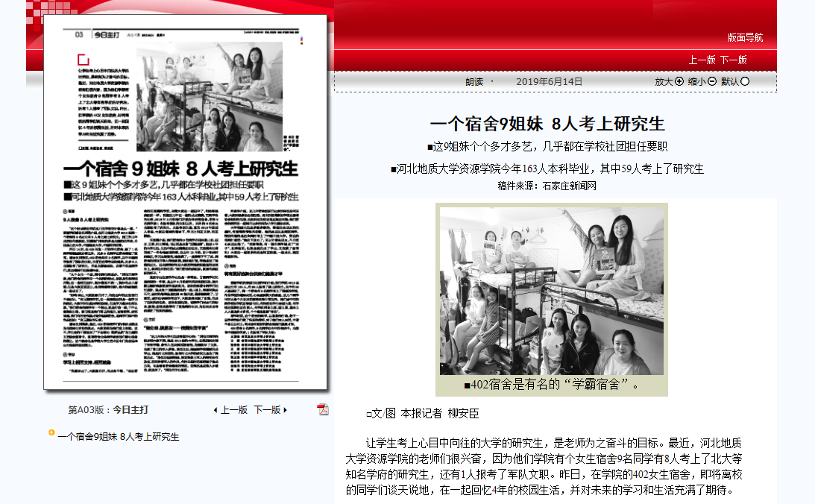
Task: Click the 默认 text to reset font size
Action: 729,82
